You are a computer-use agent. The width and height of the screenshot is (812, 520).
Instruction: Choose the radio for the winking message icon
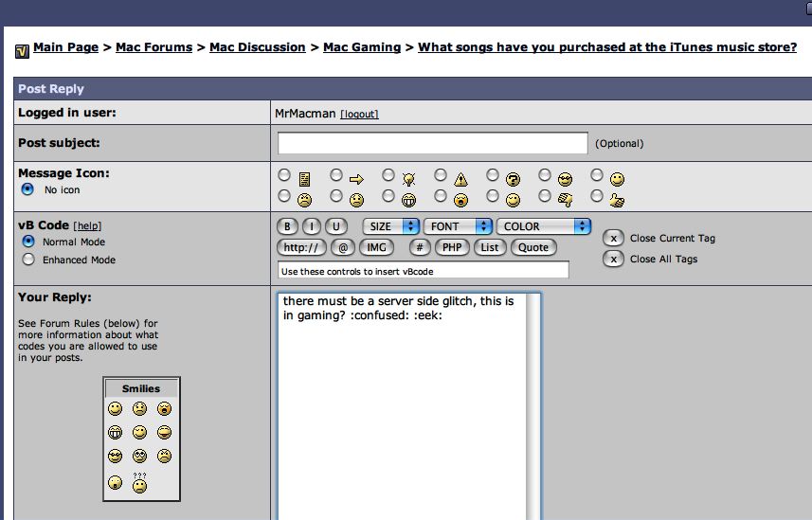tap(493, 196)
